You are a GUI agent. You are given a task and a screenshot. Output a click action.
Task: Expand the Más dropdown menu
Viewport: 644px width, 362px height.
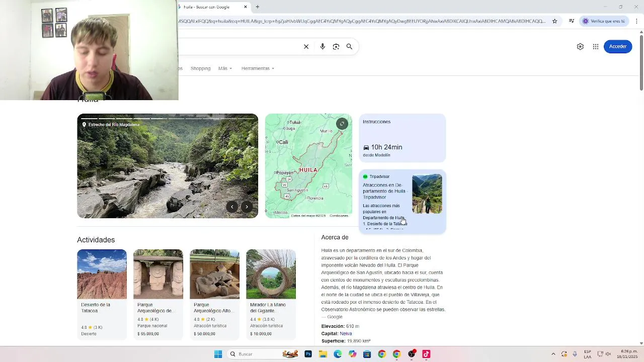(225, 68)
